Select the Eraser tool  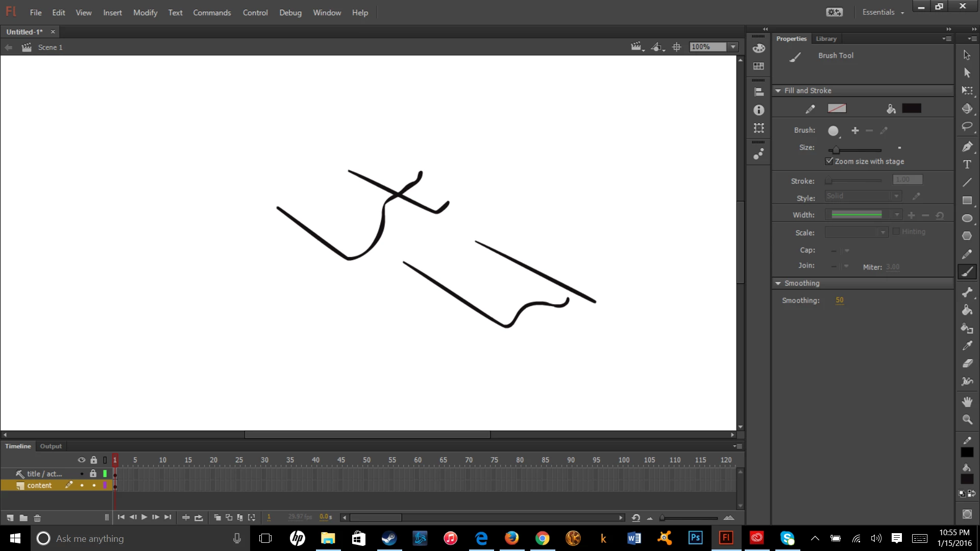(x=967, y=363)
